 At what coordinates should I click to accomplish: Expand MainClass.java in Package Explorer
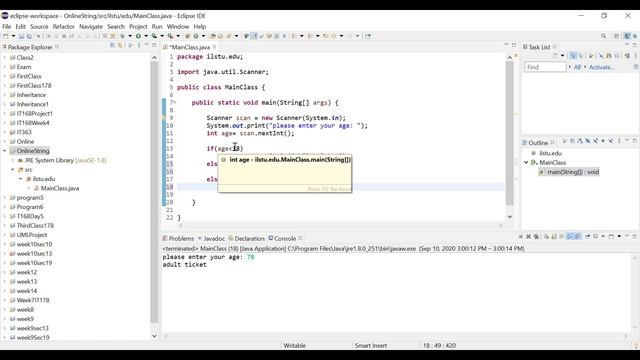29,188
